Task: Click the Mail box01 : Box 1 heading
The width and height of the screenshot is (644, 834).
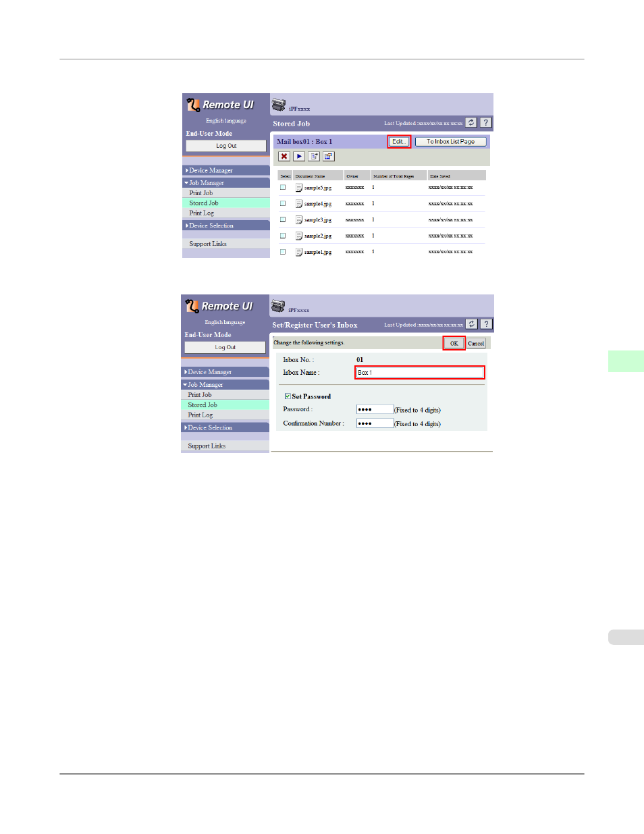Action: 304,142
